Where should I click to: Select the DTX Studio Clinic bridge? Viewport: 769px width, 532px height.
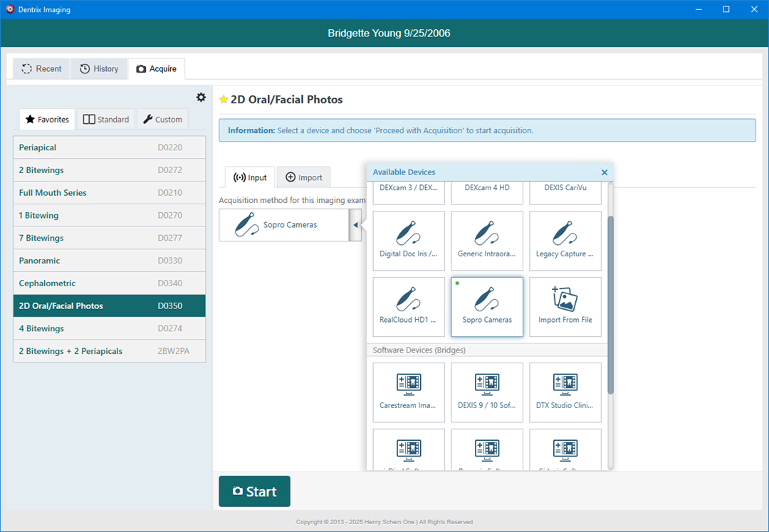coord(565,392)
